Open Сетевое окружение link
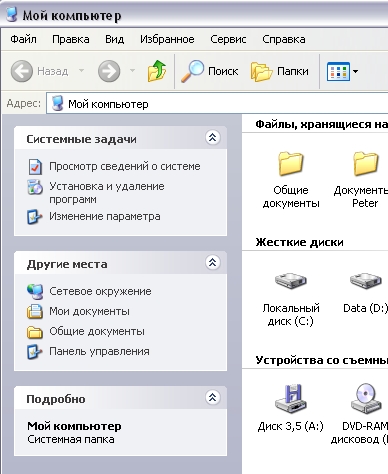The image size is (388, 474). [x=100, y=291]
